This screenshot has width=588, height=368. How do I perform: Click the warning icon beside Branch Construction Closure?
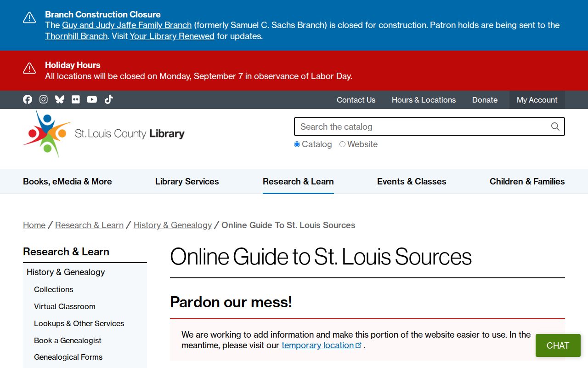pos(29,18)
